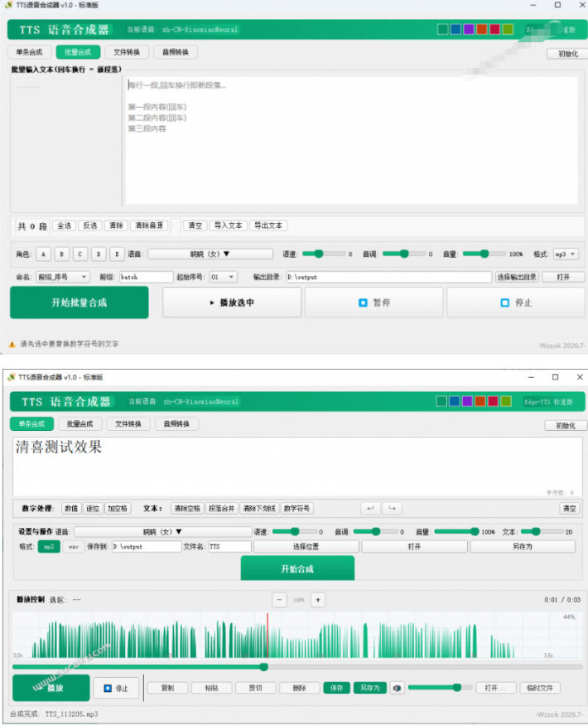The image size is (588, 726).
Task: Click the green 开始批量合成 button
Action: 80,302
